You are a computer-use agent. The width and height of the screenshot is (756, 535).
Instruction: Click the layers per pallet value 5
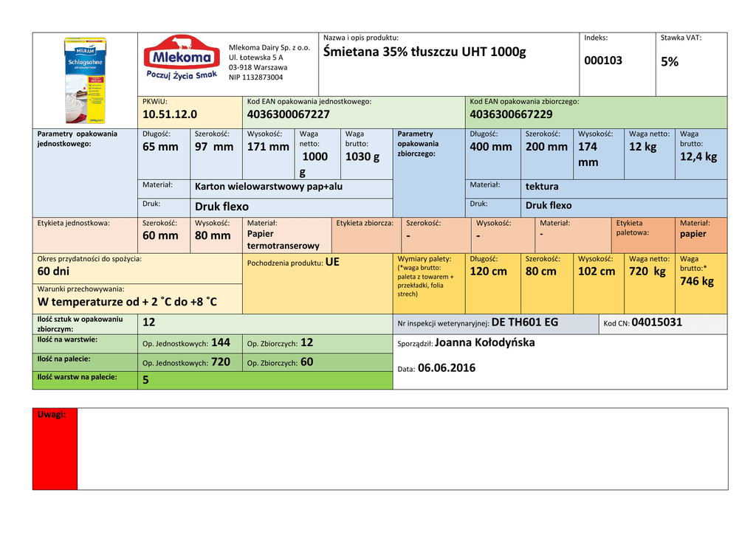[145, 380]
